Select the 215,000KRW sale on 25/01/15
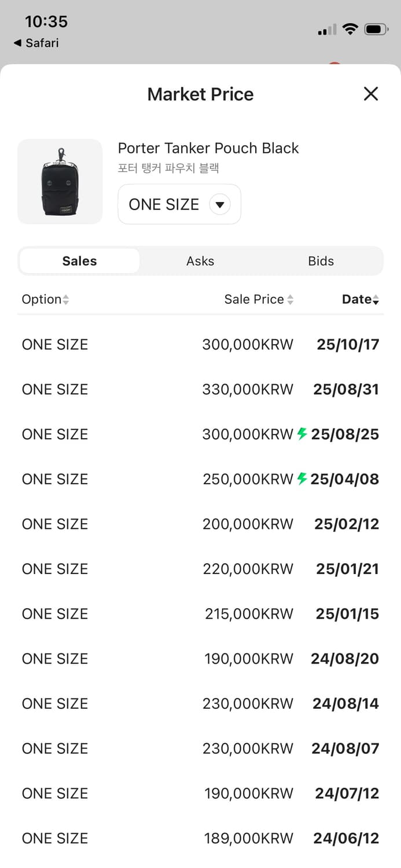 click(x=200, y=613)
